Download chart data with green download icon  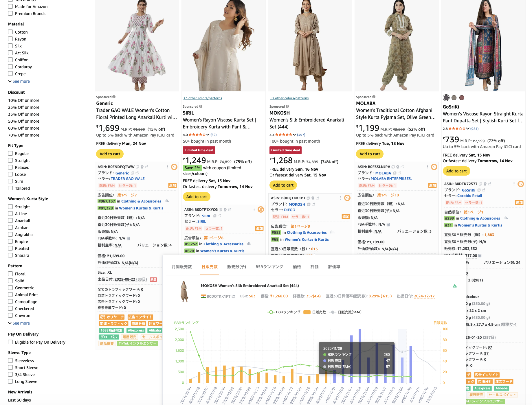click(454, 286)
